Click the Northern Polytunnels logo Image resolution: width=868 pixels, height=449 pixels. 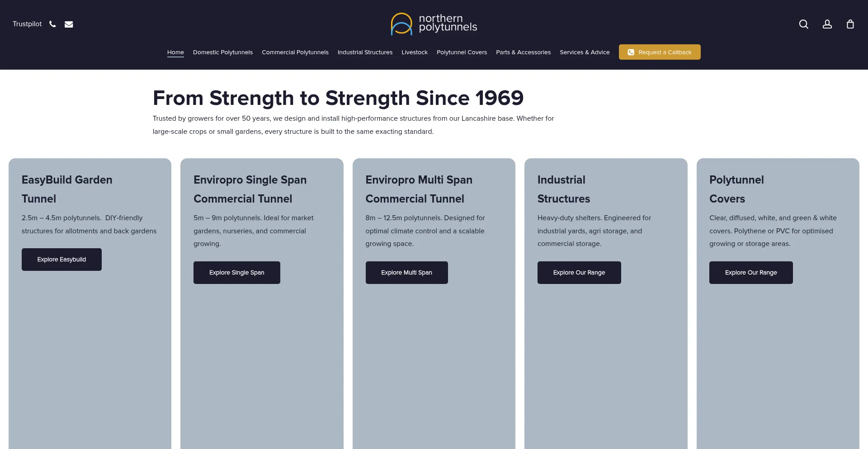[434, 24]
